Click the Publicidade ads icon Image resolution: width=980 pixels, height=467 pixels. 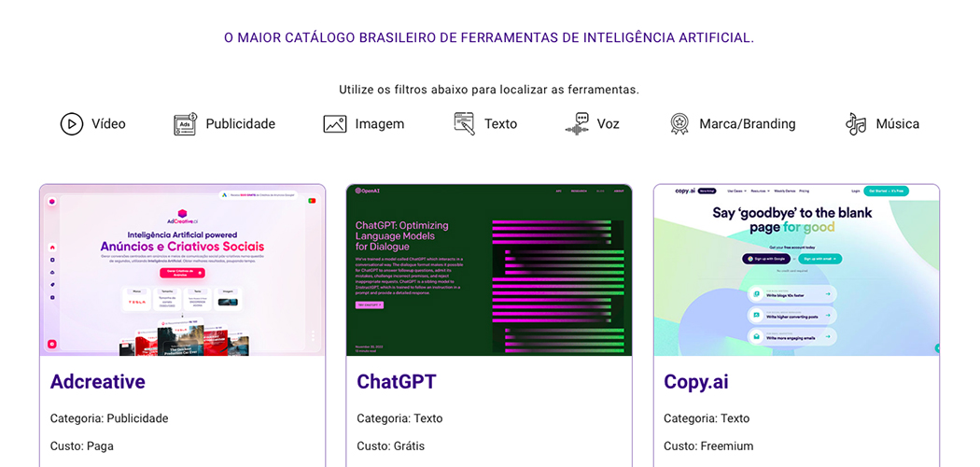[186, 124]
